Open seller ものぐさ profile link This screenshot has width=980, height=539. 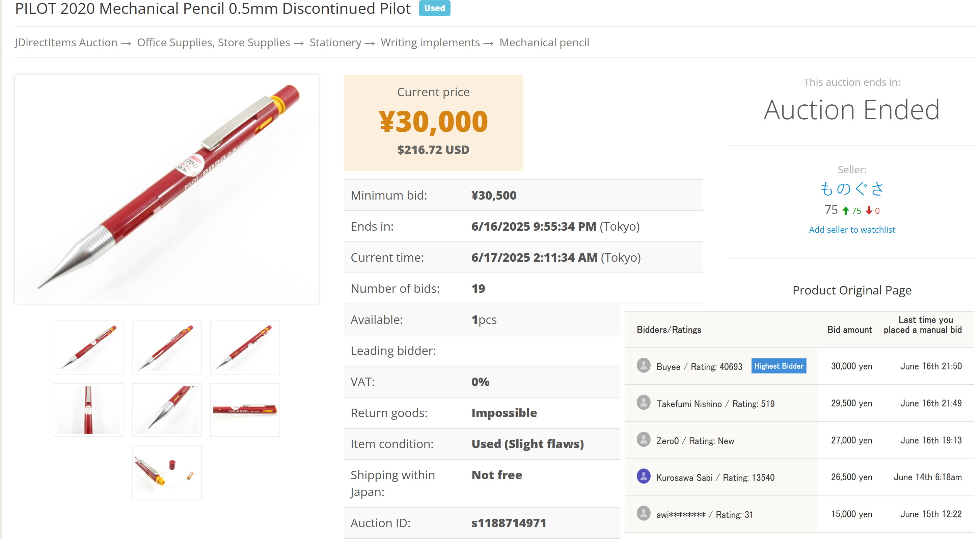coord(851,189)
